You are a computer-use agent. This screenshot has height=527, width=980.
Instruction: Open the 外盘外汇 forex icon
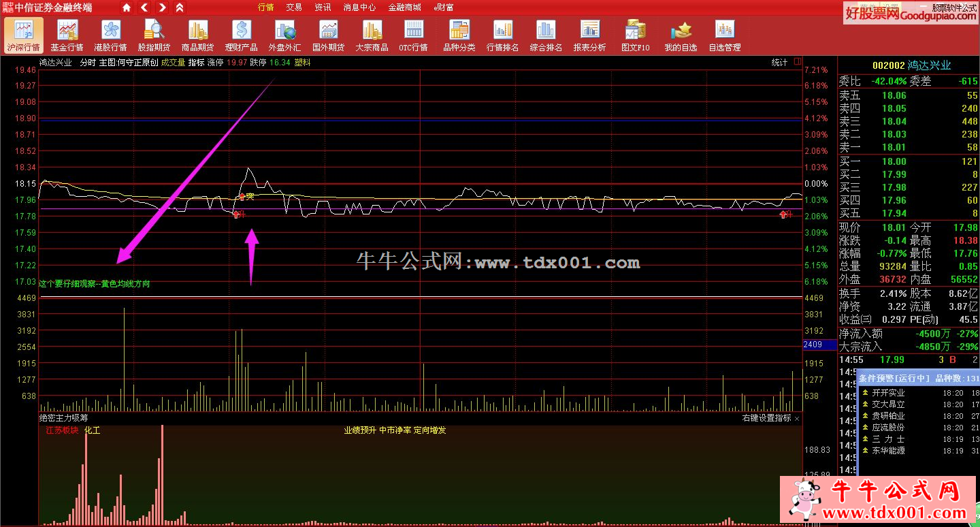[x=285, y=35]
